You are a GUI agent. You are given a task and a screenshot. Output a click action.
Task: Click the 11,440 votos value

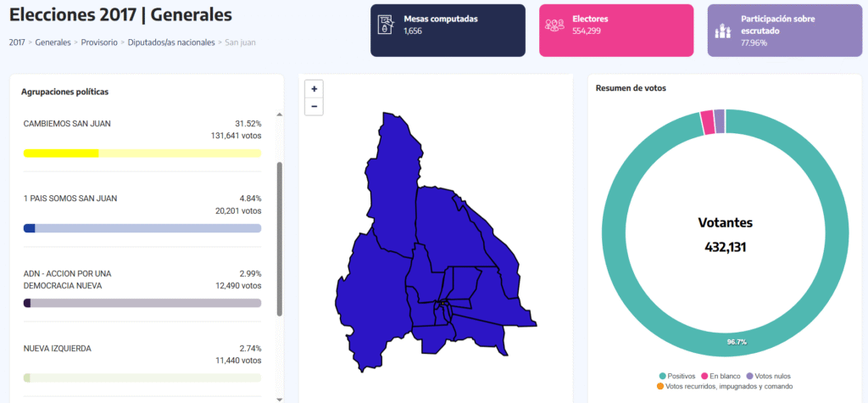tap(238, 361)
